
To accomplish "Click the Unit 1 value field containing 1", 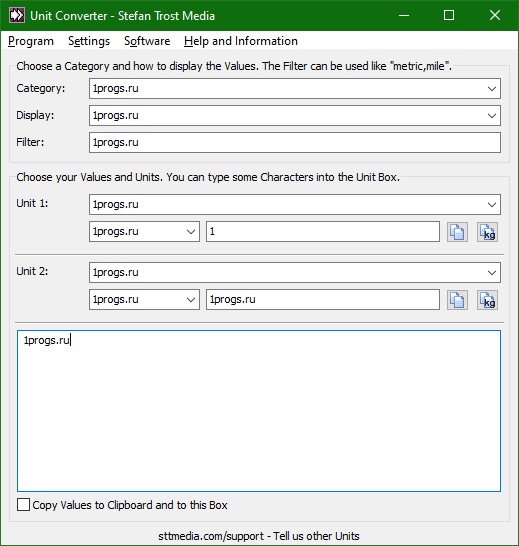I will (x=323, y=232).
